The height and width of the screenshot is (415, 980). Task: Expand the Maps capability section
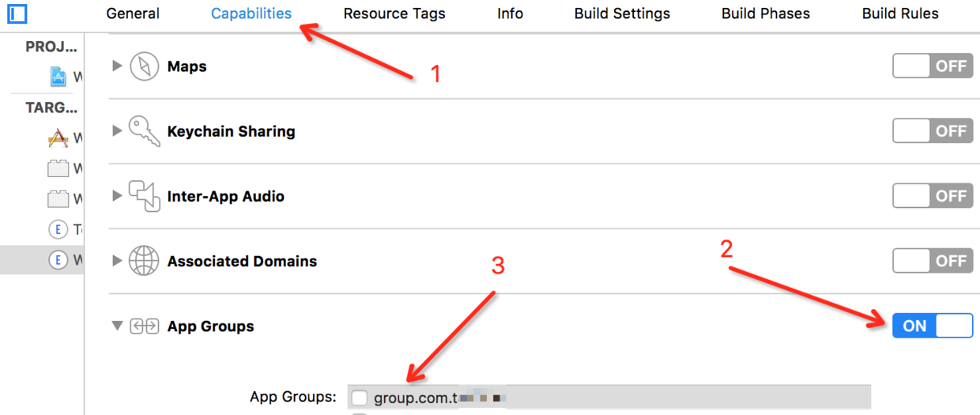coord(117,66)
